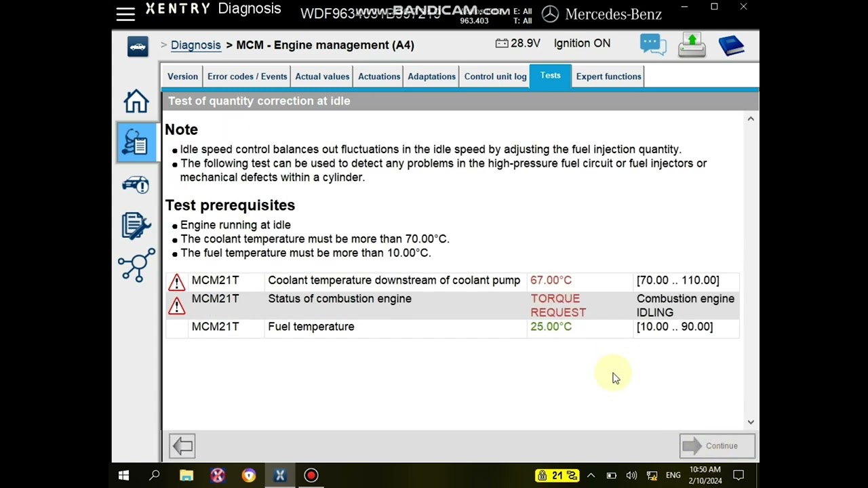Select the Tests tab

tap(551, 76)
